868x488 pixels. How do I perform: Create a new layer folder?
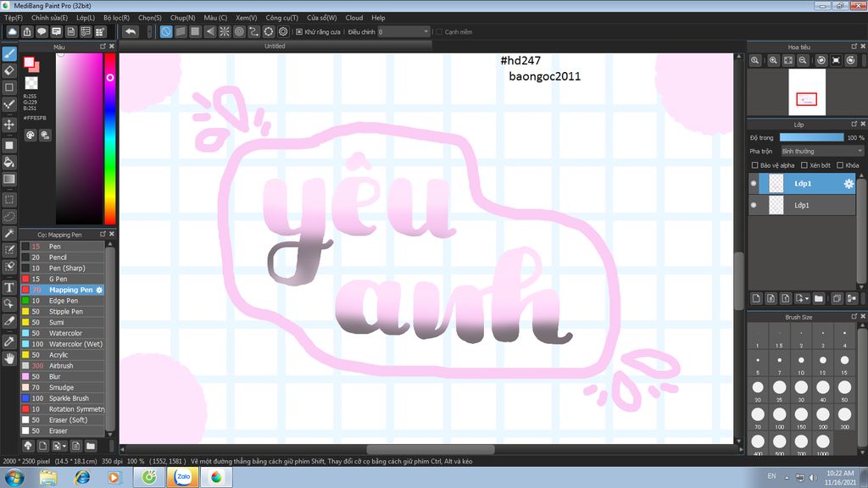coord(819,298)
